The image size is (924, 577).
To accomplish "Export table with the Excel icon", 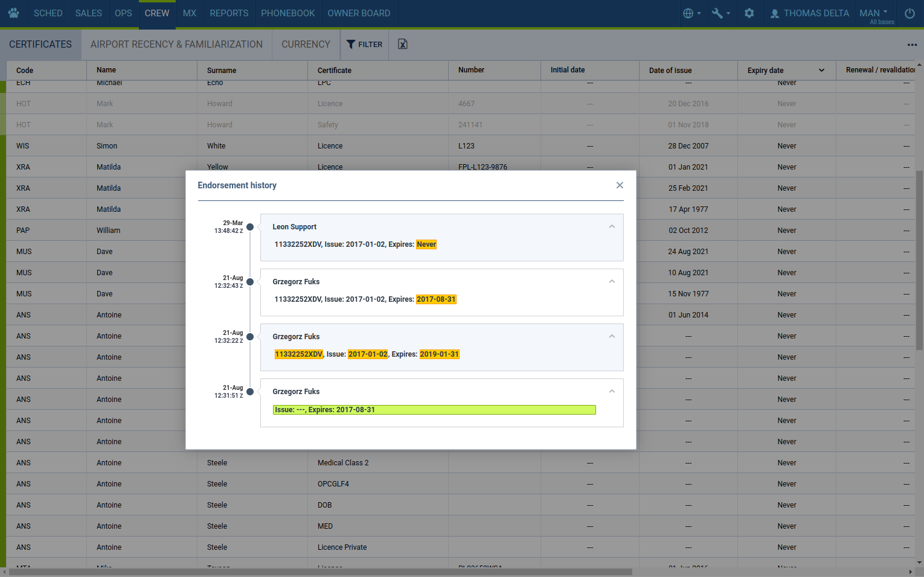I will (x=403, y=44).
